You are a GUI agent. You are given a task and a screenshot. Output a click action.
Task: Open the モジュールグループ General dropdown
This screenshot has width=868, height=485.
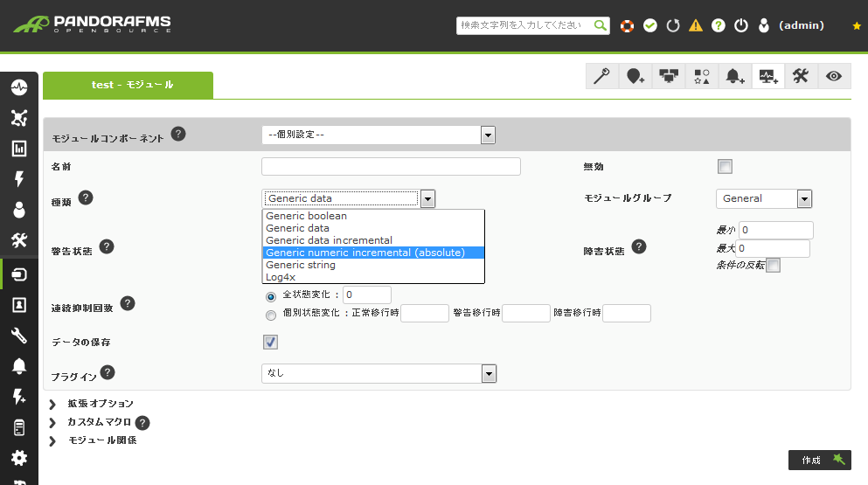pos(764,198)
